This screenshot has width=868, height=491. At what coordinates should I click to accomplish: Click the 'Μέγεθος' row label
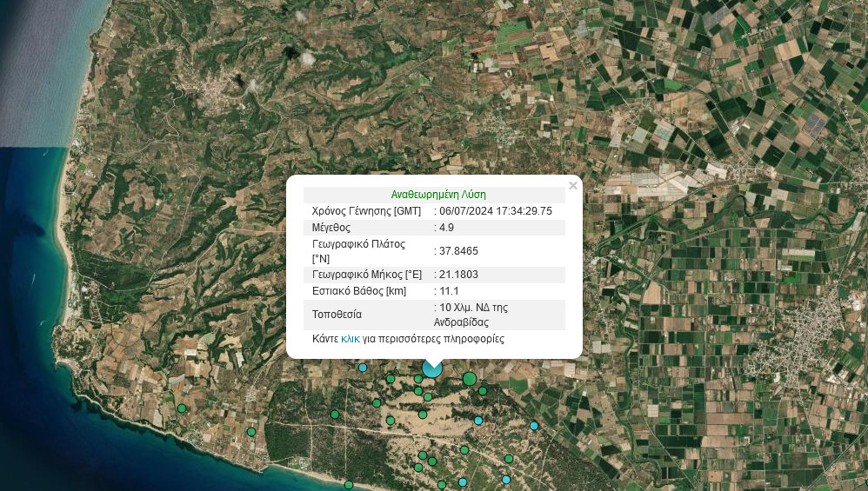331,228
